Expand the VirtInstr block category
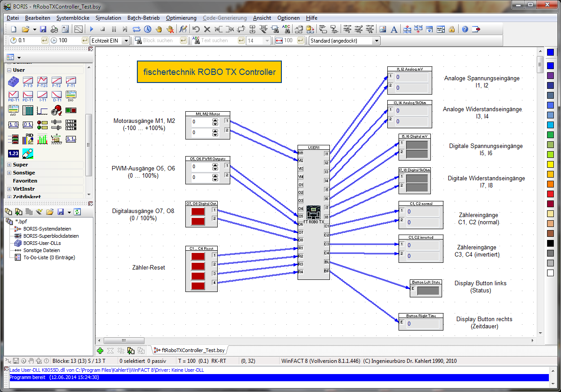561x392 pixels. pyautogui.click(x=9, y=189)
